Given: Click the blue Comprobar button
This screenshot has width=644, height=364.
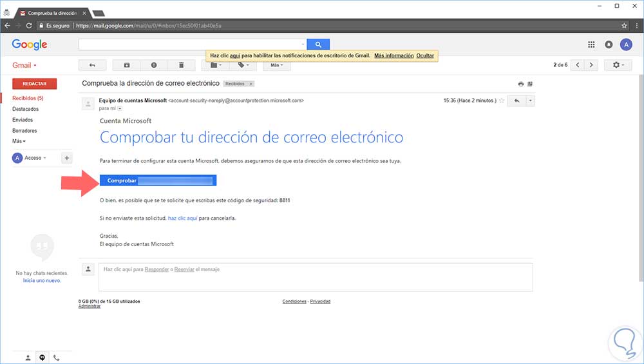Looking at the screenshot, I should coord(158,180).
